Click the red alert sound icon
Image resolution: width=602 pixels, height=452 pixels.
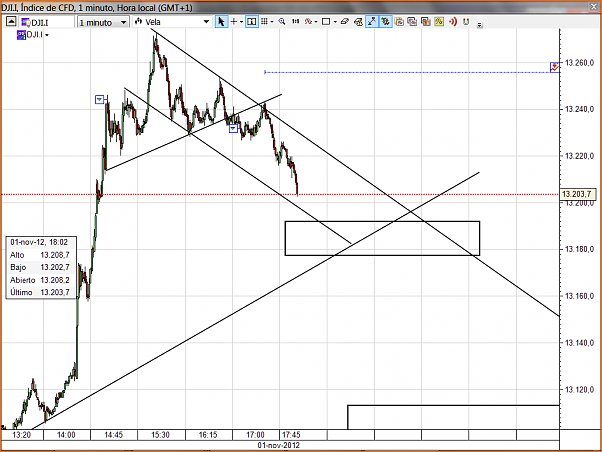[x=453, y=22]
